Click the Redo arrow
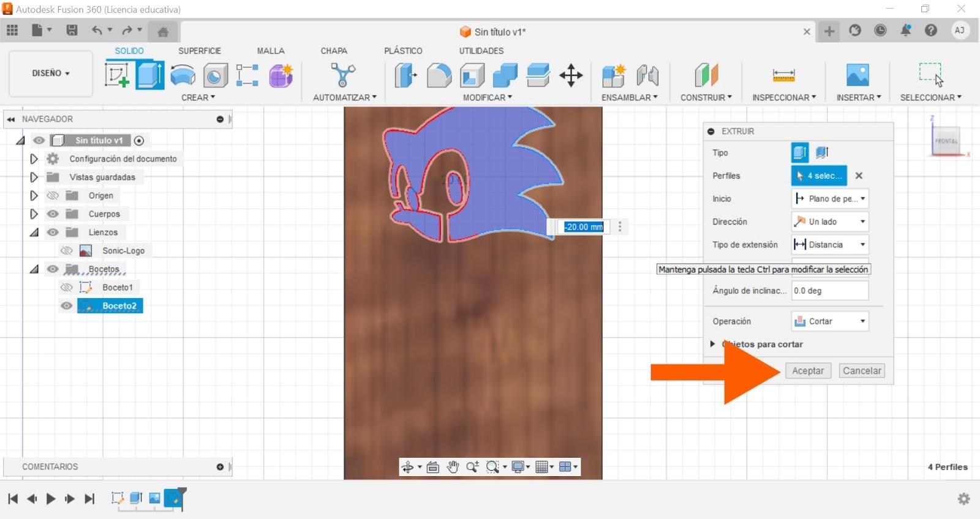The height and width of the screenshot is (519, 980). click(127, 30)
